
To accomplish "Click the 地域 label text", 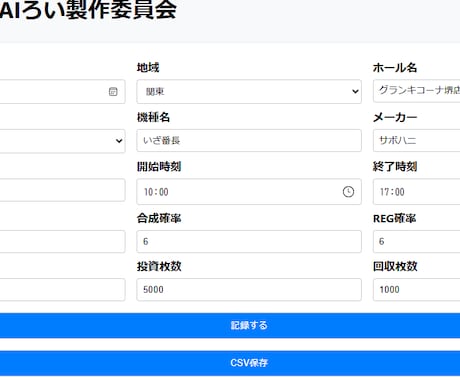I will pyautogui.click(x=148, y=67).
